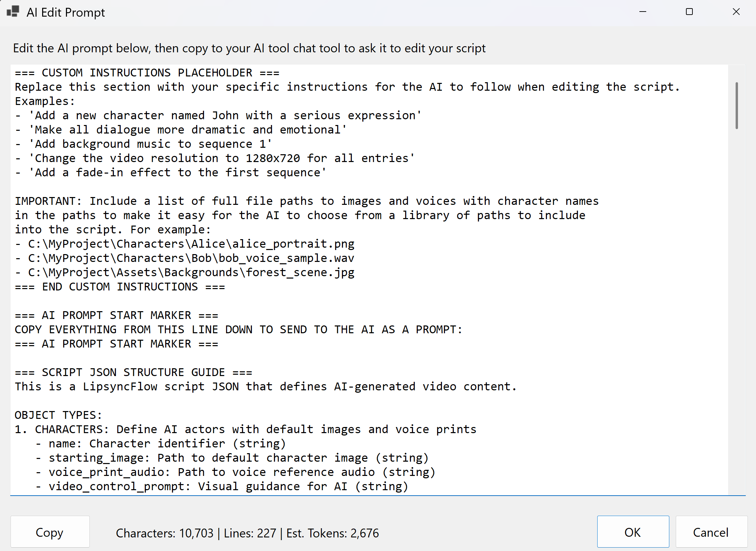Maximize the AI Edit Prompt dialog
The image size is (756, 551).
point(689,12)
